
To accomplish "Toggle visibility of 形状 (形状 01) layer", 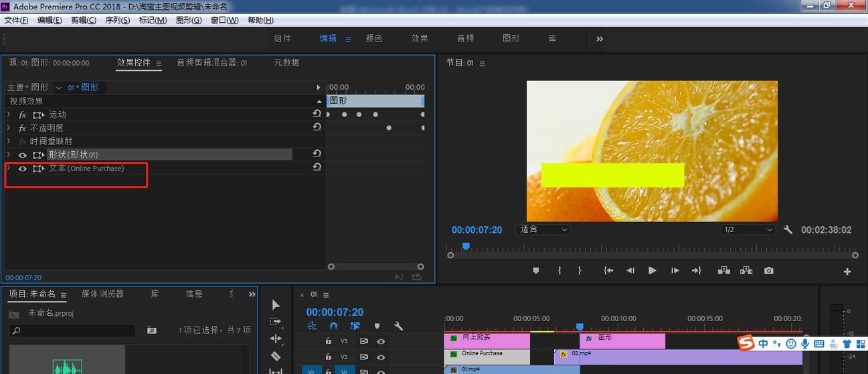I will click(22, 155).
